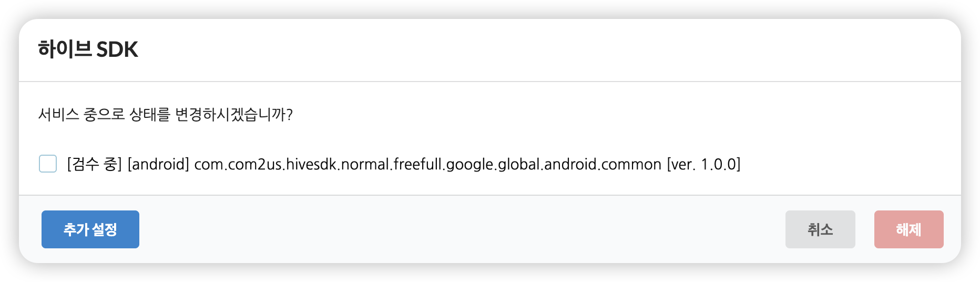Click the SDK word in the header
The width and height of the screenshot is (980, 282).
pos(117,49)
